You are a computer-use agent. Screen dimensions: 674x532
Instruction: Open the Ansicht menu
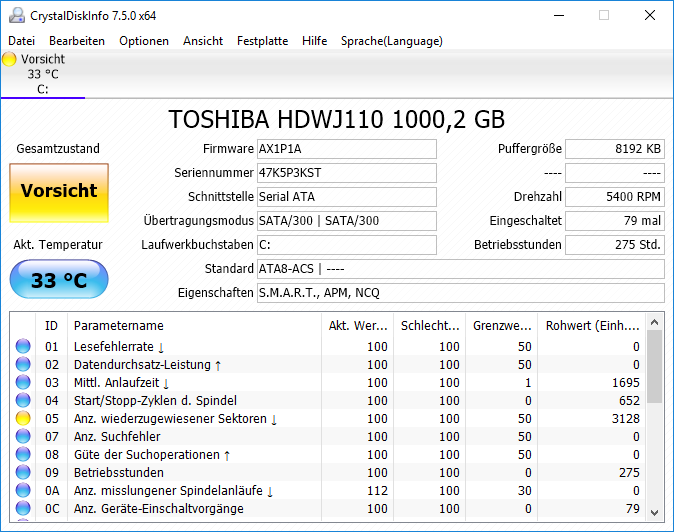[x=203, y=41]
